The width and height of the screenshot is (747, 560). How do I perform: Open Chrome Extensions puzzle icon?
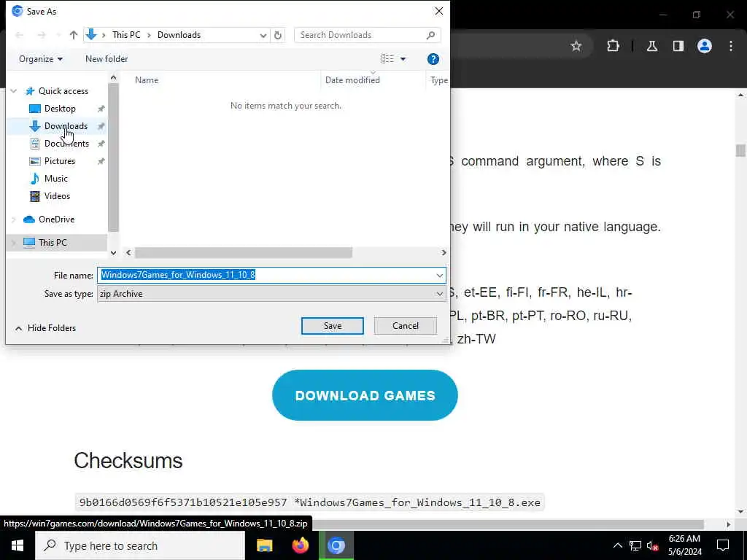click(613, 46)
